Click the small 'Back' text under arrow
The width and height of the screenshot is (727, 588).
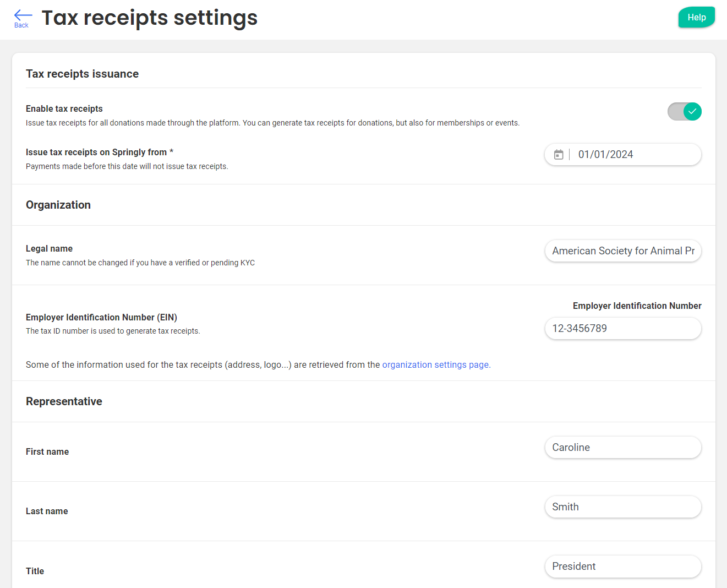point(21,25)
